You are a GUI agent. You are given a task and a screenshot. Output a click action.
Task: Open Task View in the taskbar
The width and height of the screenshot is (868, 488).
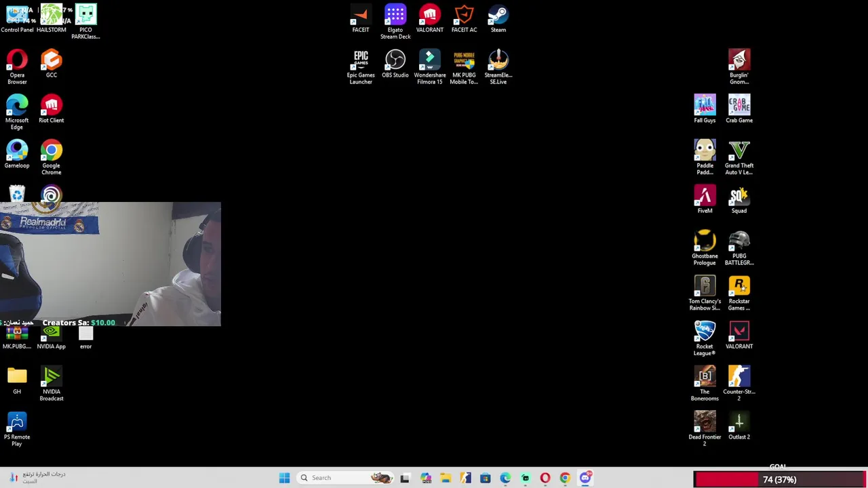pyautogui.click(x=405, y=478)
